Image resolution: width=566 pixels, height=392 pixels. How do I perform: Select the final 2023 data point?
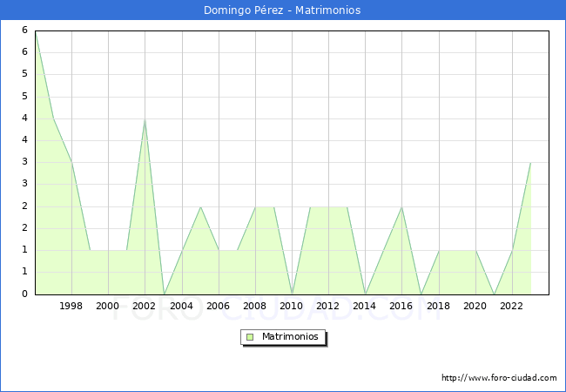530,163
